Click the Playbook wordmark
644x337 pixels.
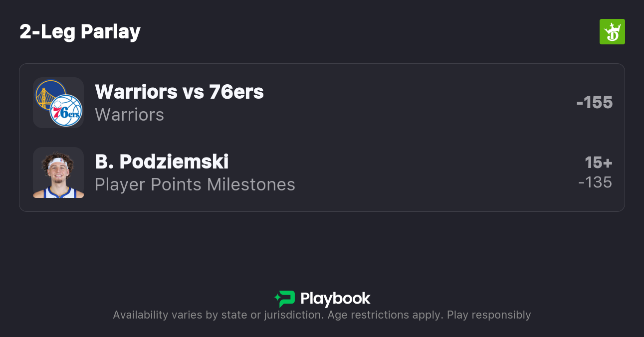(x=335, y=299)
